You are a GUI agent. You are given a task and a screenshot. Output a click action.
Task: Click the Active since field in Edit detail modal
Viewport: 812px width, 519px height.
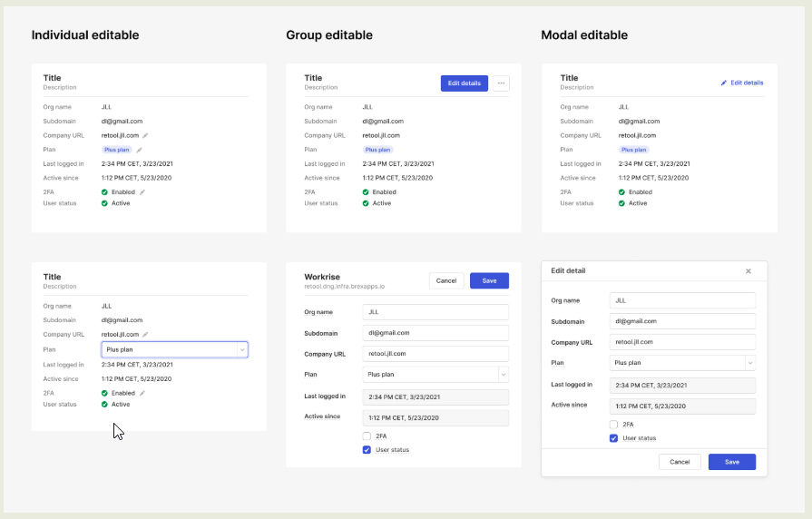[x=682, y=406]
